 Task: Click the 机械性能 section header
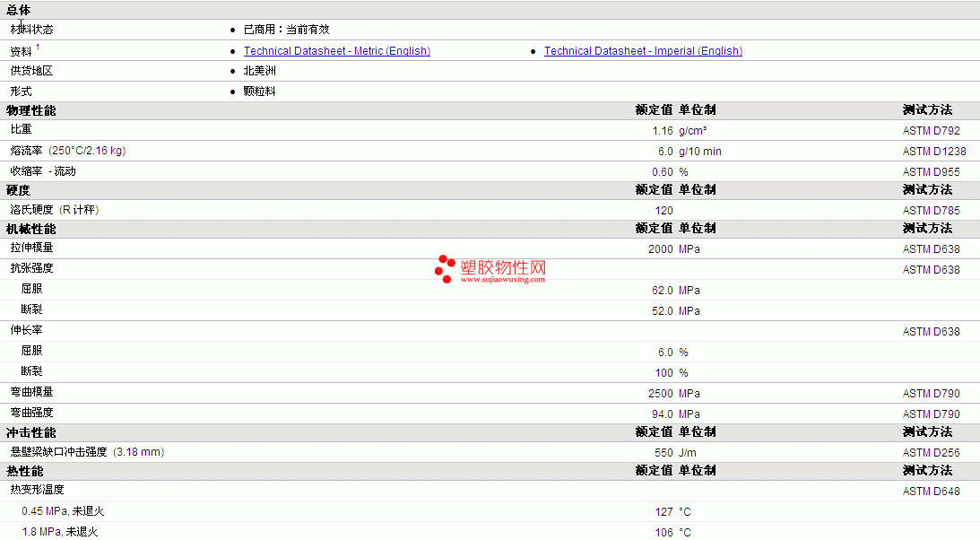[31, 229]
